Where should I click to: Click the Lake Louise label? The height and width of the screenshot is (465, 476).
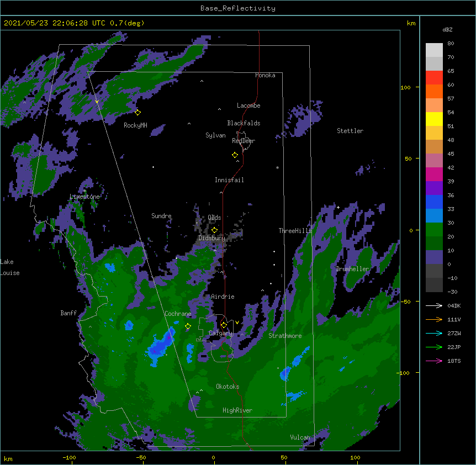(x=10, y=267)
